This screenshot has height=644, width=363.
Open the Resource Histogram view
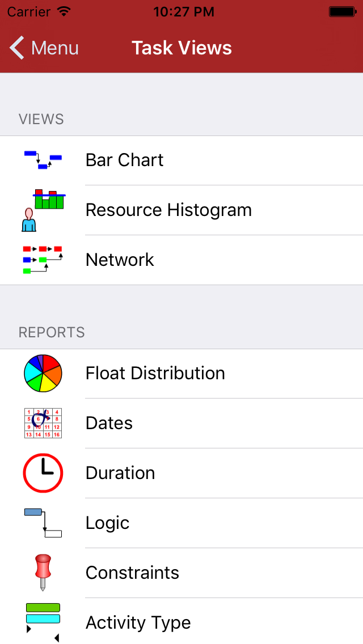[x=168, y=210]
